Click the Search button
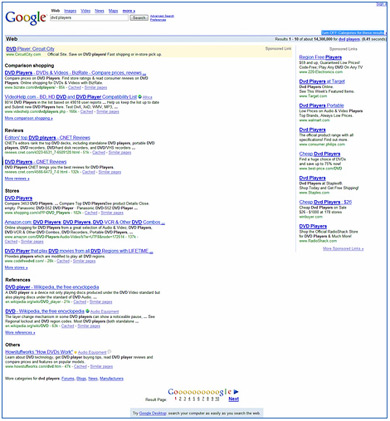Image resolution: width=390 pixels, height=421 pixels. [139, 18]
